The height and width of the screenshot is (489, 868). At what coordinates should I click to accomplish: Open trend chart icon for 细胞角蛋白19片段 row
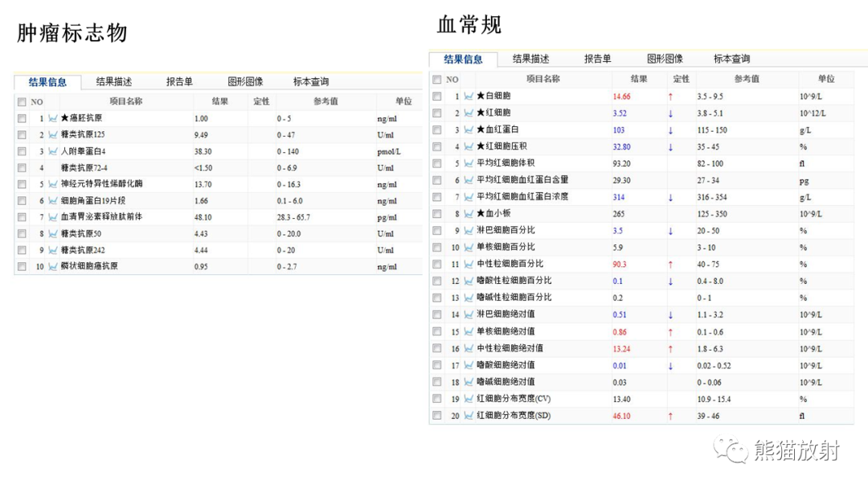click(x=52, y=200)
